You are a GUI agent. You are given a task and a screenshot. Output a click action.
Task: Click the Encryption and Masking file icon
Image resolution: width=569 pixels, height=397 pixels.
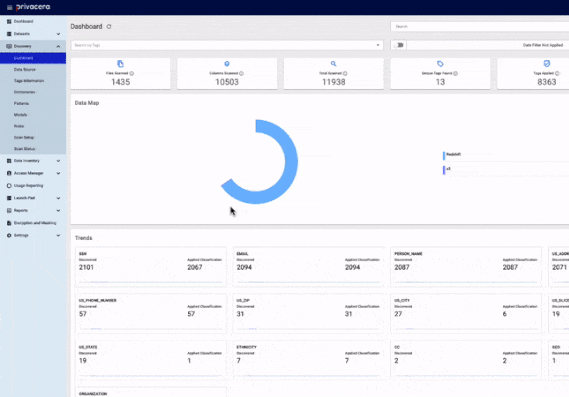click(x=9, y=223)
